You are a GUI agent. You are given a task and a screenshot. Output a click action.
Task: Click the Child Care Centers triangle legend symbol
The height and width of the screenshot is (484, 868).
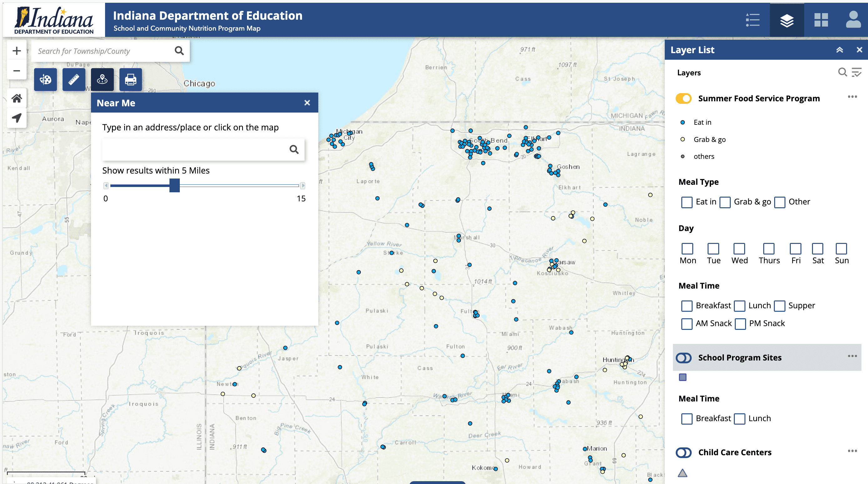click(x=683, y=473)
